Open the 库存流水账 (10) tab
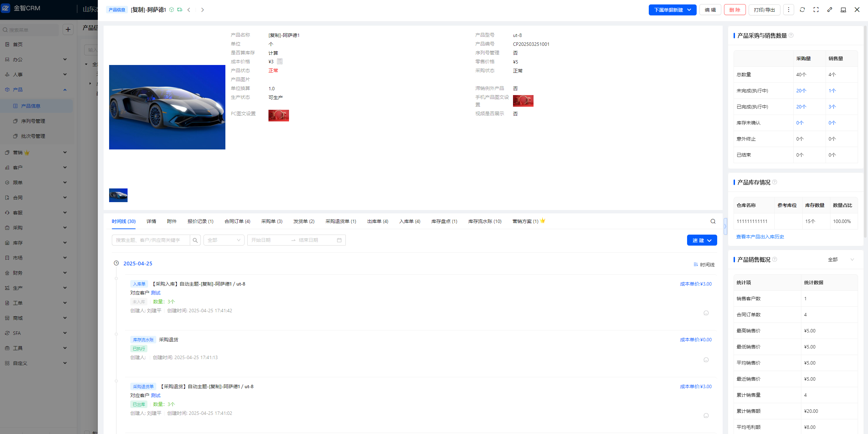This screenshot has height=434, width=868. tap(485, 221)
